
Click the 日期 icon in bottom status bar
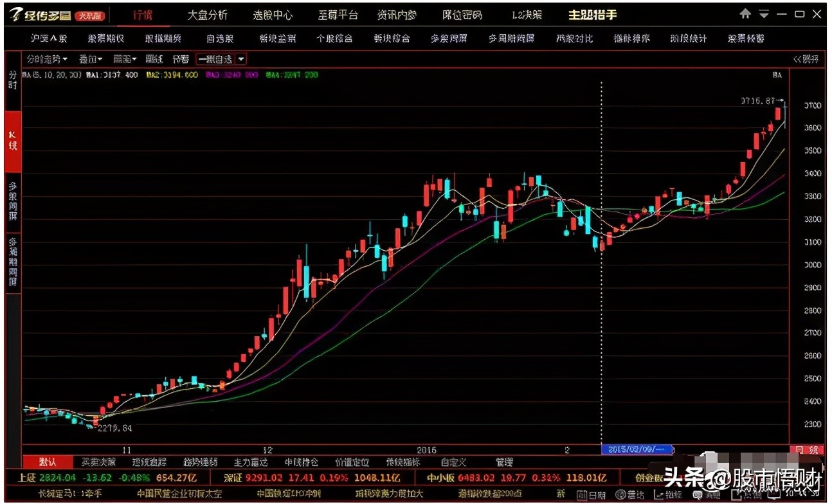[591, 494]
